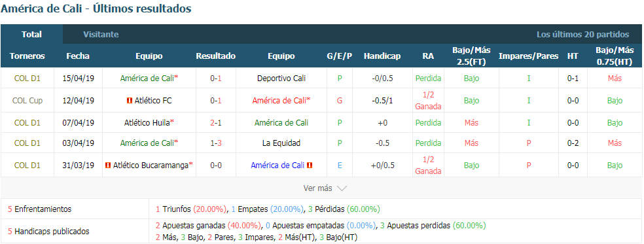Click the 2-1 result against Atlético Huila
Image resolution: width=644 pixels, height=244 pixels.
216,122
